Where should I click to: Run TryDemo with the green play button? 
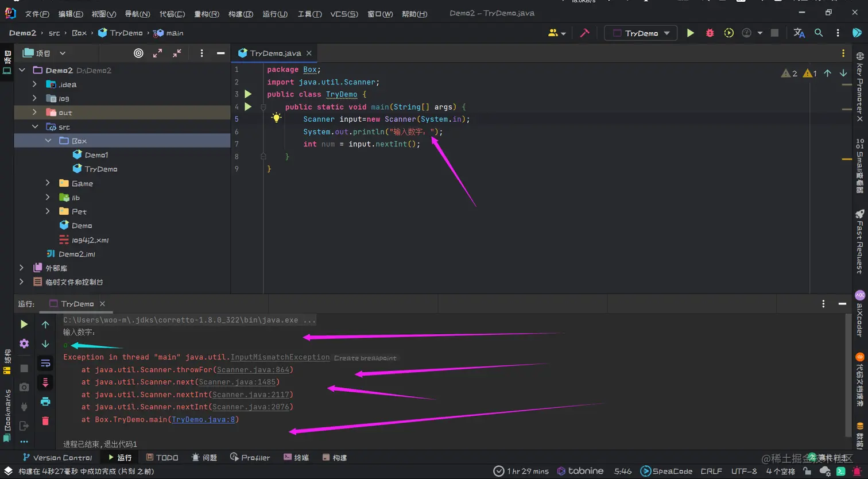690,33
